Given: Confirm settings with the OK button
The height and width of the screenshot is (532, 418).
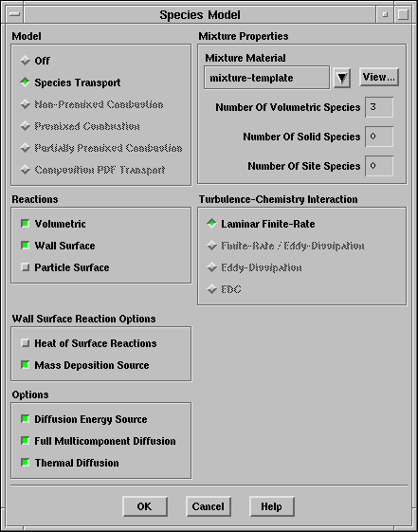Looking at the screenshot, I should (x=145, y=506).
